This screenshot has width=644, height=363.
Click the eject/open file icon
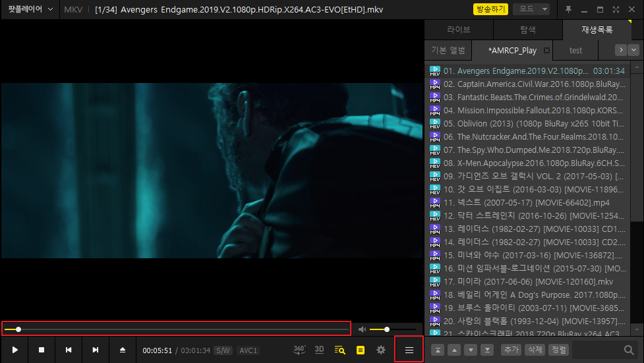coord(122,350)
